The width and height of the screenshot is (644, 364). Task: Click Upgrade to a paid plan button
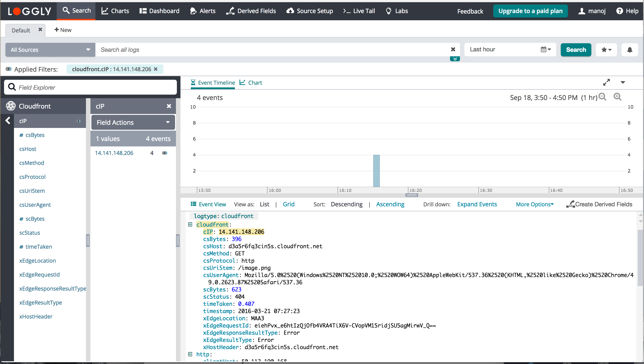(x=530, y=11)
